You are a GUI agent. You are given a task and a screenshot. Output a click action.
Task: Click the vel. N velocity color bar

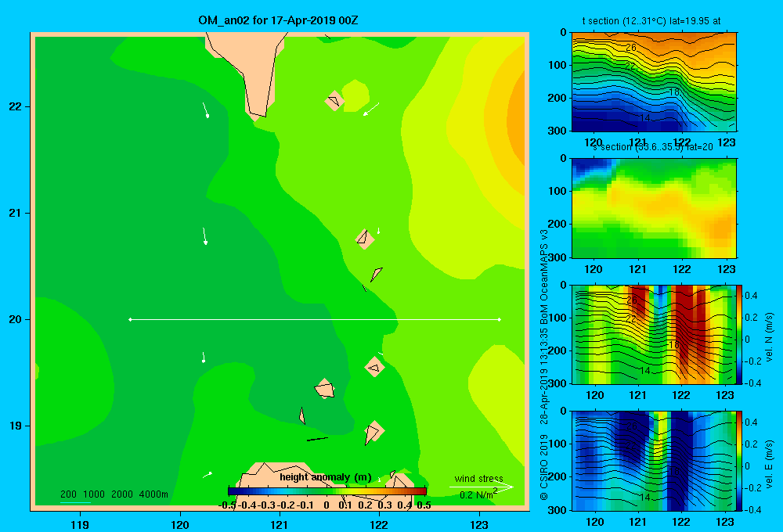[x=739, y=334]
